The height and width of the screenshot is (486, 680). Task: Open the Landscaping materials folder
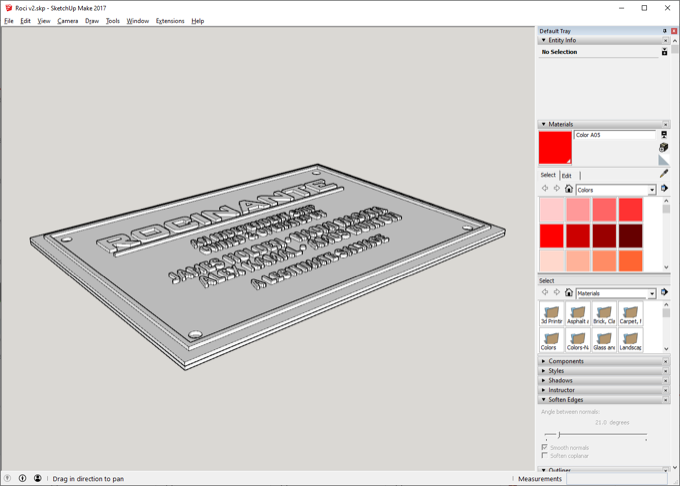(631, 340)
